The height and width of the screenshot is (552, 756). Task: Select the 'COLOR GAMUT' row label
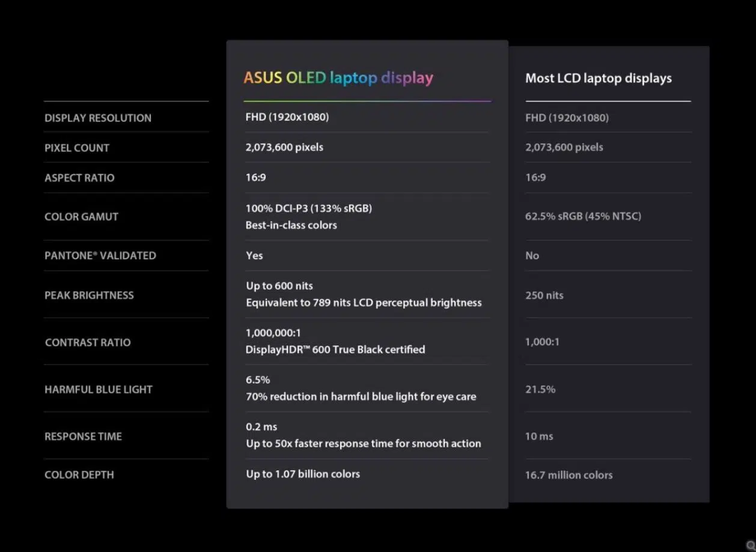click(x=81, y=217)
